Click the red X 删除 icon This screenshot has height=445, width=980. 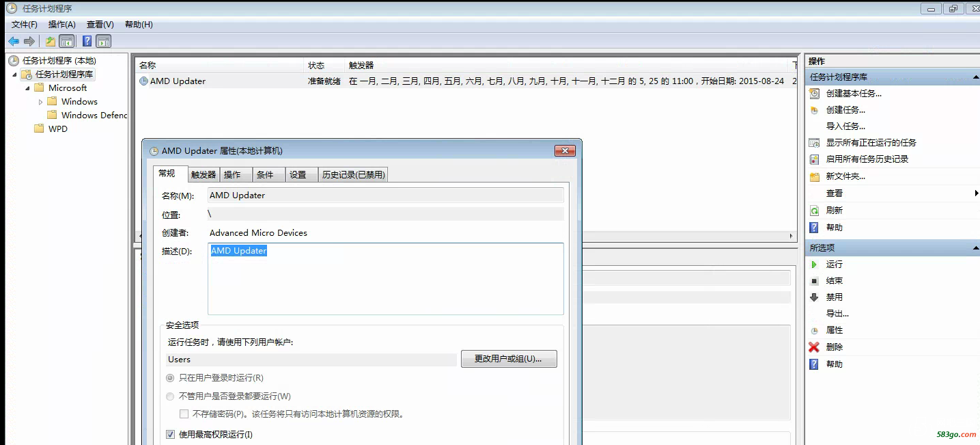pyautogui.click(x=814, y=347)
